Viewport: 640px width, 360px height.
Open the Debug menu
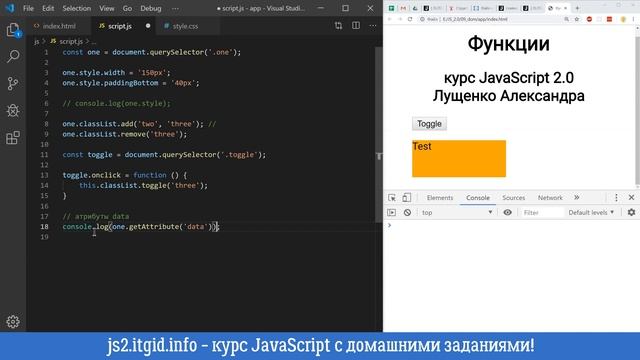coord(151,8)
